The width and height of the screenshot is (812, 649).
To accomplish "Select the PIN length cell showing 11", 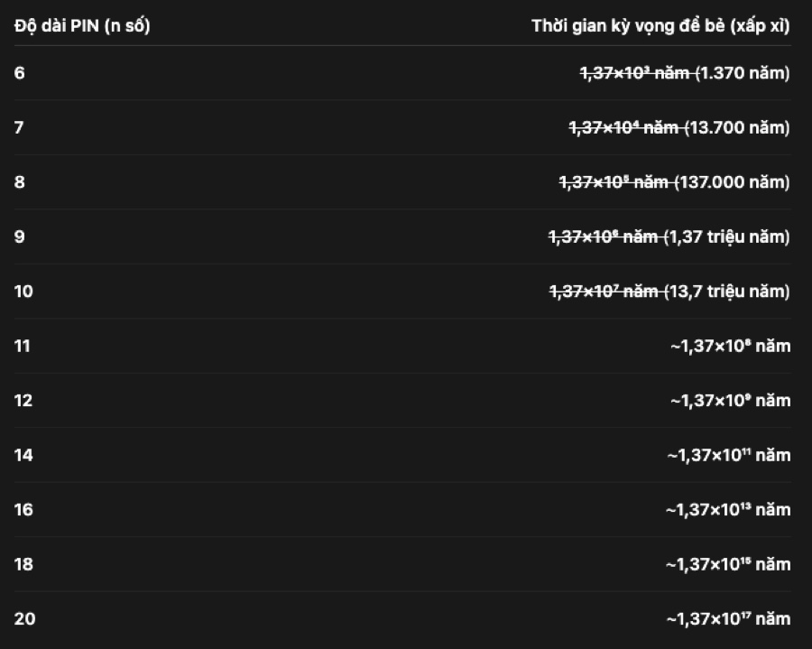I will 23,346.
